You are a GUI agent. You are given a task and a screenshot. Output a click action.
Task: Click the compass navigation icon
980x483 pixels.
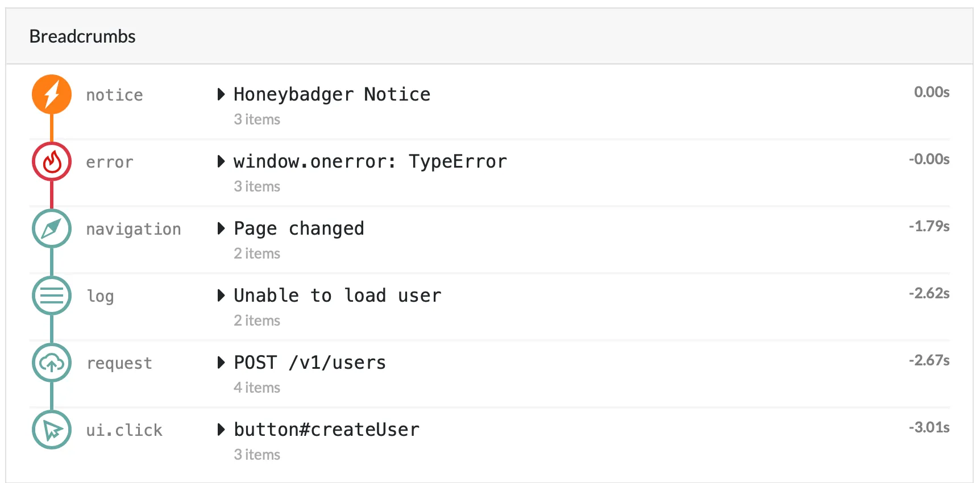point(51,228)
